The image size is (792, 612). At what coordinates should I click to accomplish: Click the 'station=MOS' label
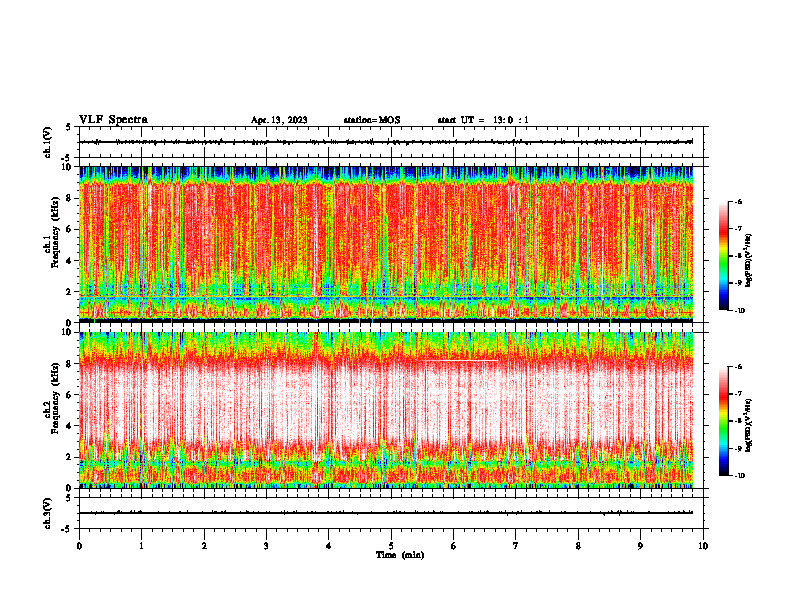click(x=372, y=120)
